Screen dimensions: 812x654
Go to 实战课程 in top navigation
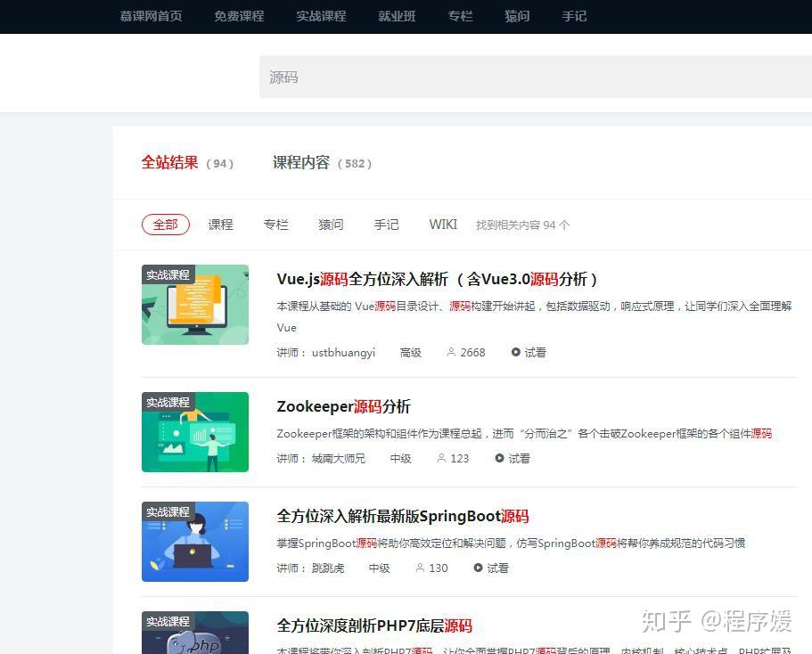321,17
